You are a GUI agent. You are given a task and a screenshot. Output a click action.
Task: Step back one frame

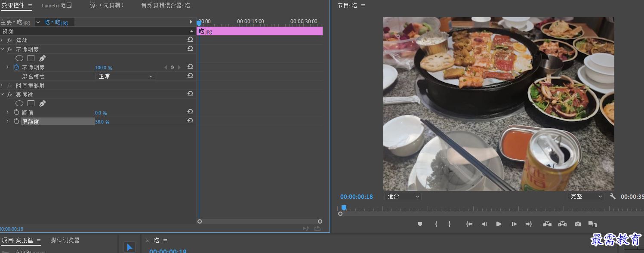(x=484, y=224)
